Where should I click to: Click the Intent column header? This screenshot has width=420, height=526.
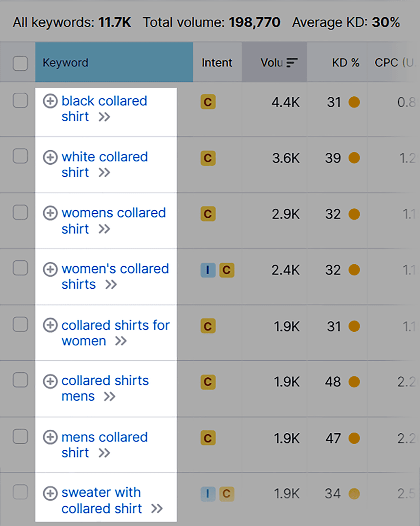point(217,62)
